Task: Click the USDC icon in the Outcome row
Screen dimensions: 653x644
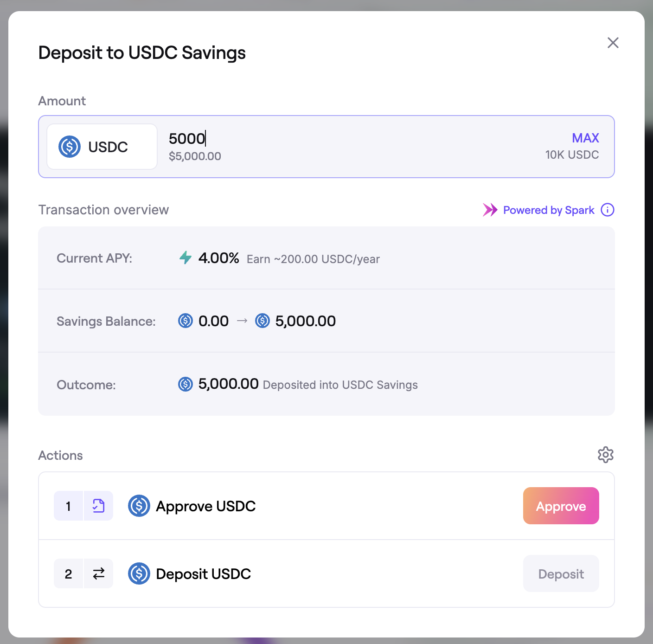Action: click(186, 384)
